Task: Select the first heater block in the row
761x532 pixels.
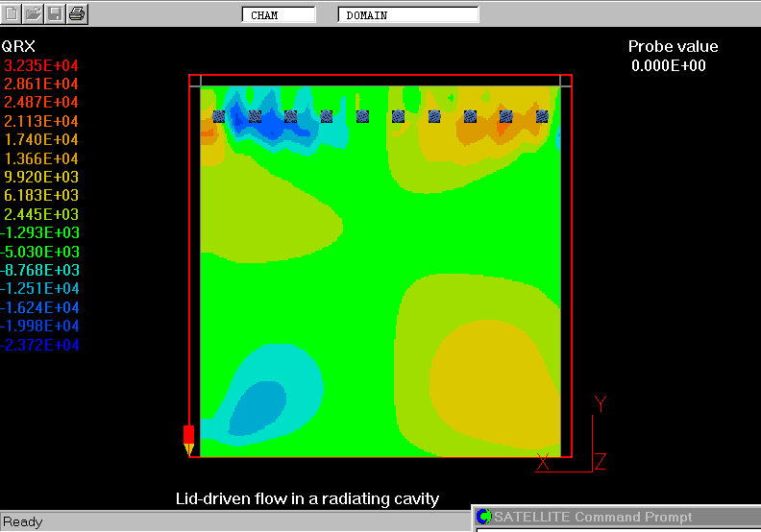Action: [x=219, y=116]
